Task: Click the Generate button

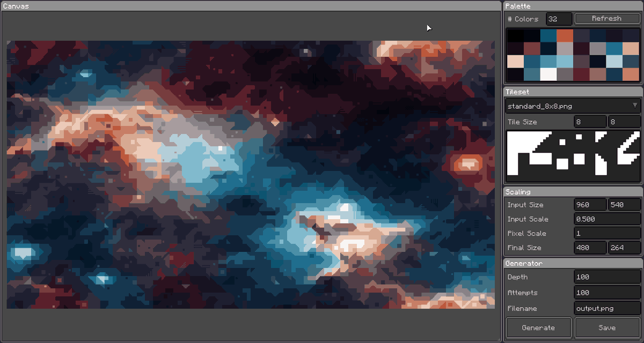Action: point(539,327)
